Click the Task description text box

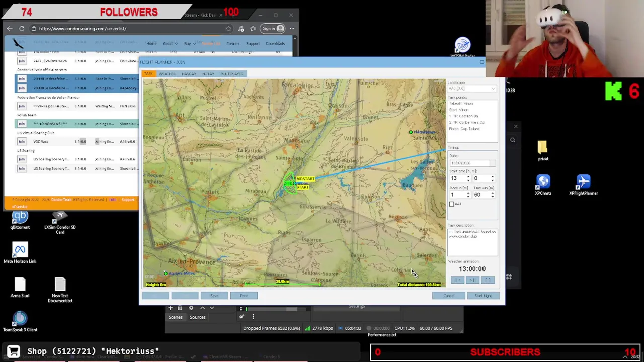tap(472, 243)
